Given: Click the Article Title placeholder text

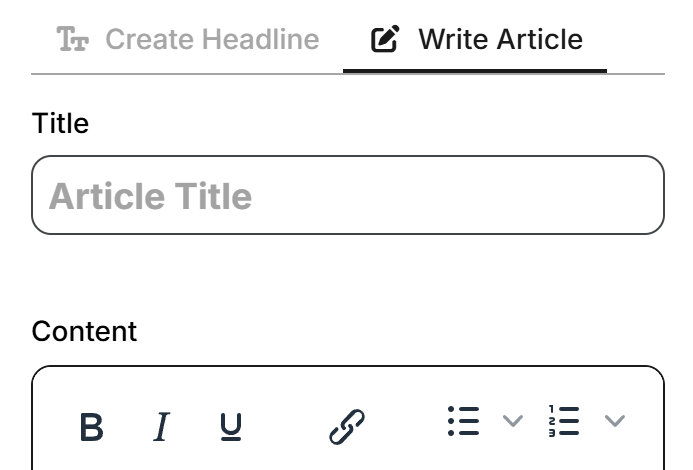Looking at the screenshot, I should click(x=151, y=196).
